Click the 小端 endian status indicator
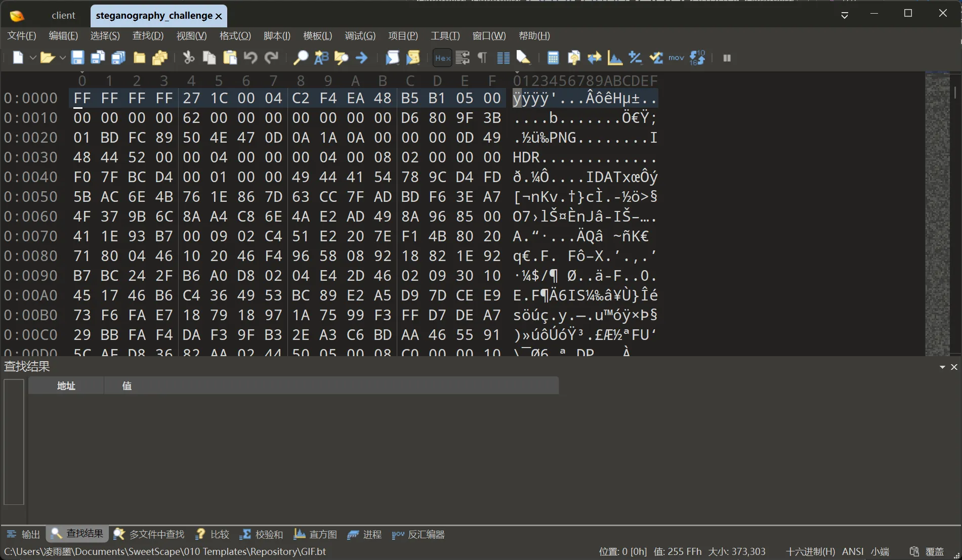The image size is (962, 560). tap(880, 551)
